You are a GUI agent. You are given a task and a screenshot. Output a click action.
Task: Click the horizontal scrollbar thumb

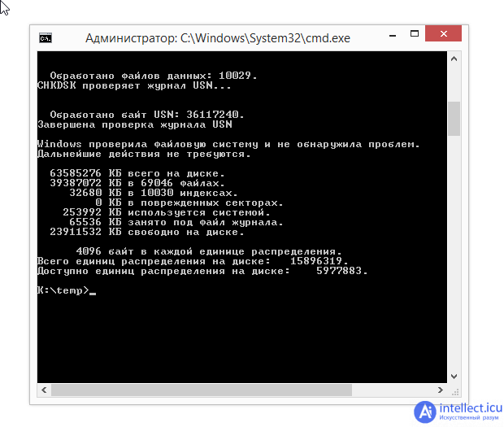pos(202,390)
